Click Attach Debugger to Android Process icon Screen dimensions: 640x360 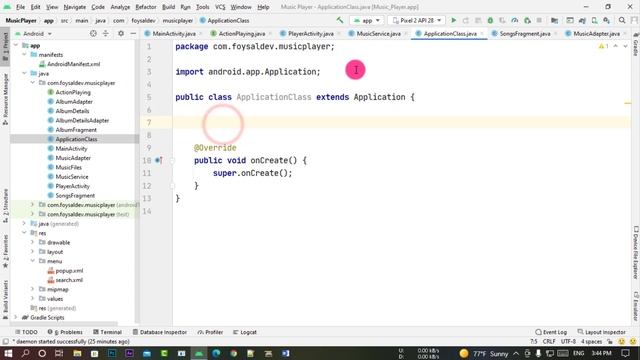pos(527,20)
